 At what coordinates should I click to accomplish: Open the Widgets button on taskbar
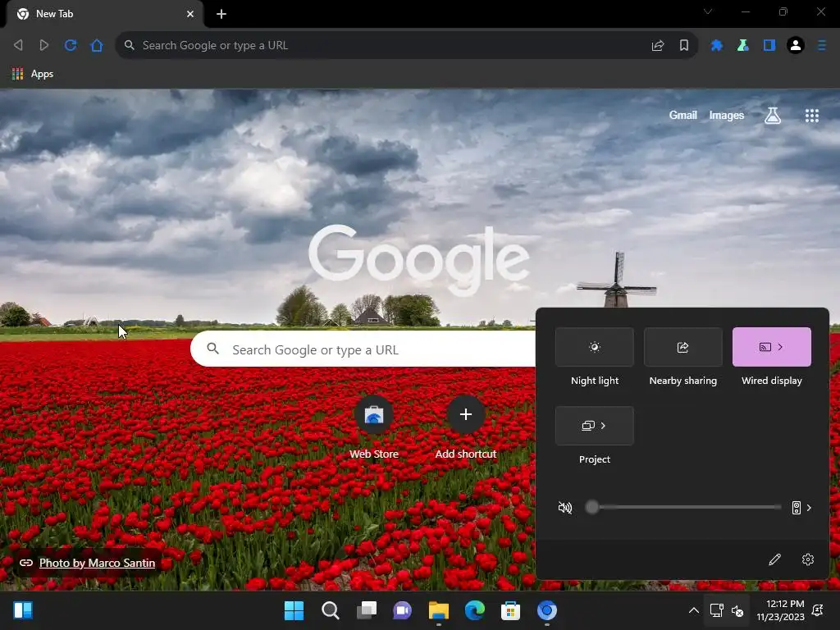click(x=23, y=610)
